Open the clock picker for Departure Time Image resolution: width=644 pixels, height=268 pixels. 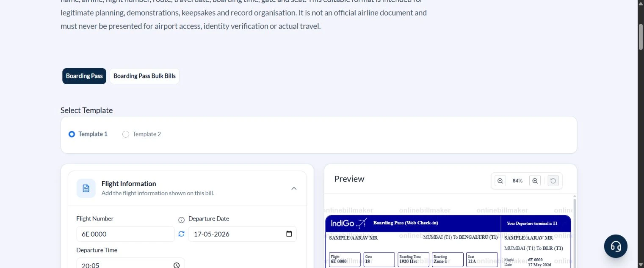pos(177,265)
